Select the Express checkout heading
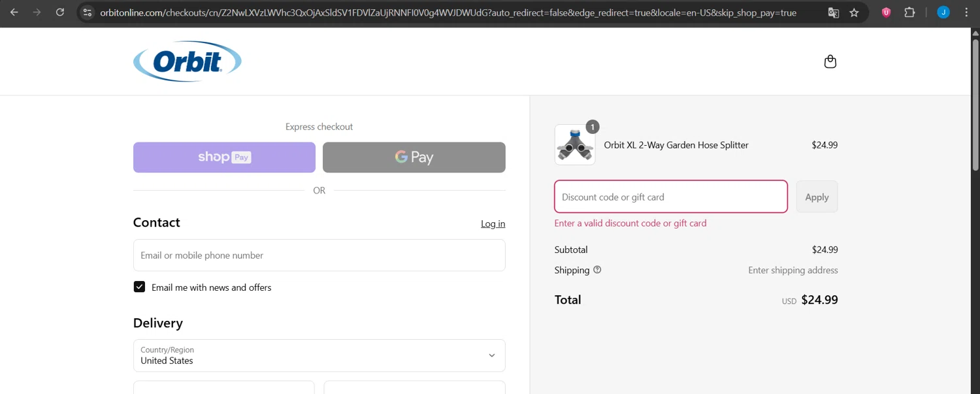The image size is (980, 394). tap(319, 127)
